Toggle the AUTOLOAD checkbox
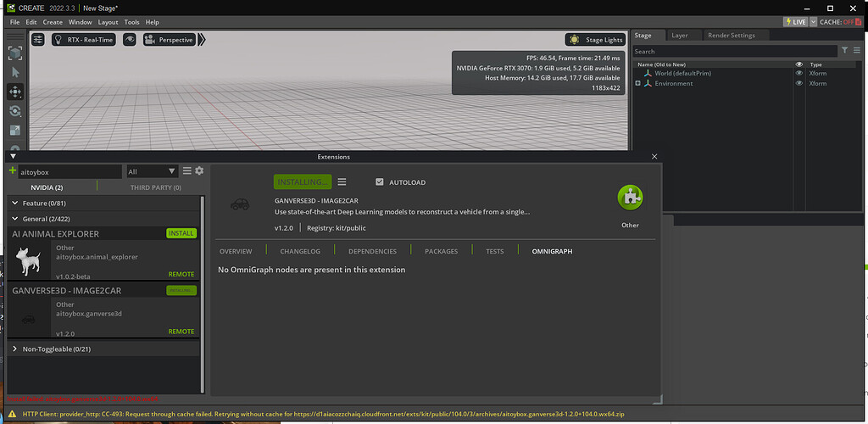Image resolution: width=868 pixels, height=424 pixels. [380, 182]
